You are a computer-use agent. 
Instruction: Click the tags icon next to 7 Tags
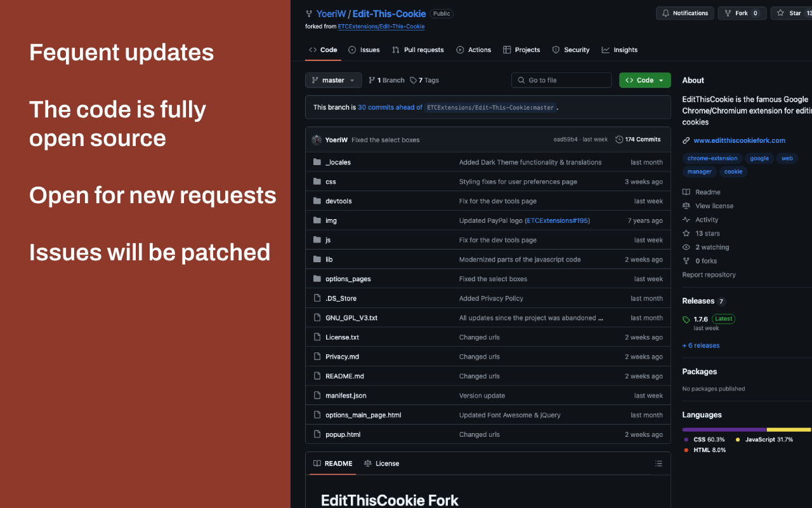[x=414, y=81]
